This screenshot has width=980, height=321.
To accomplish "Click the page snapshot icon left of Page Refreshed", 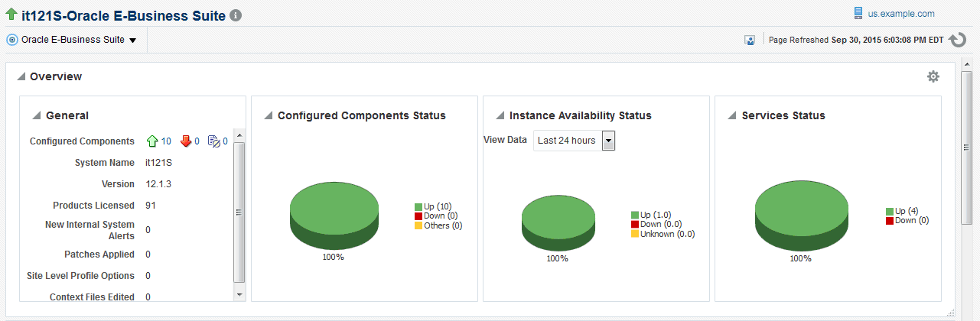I will 750,40.
